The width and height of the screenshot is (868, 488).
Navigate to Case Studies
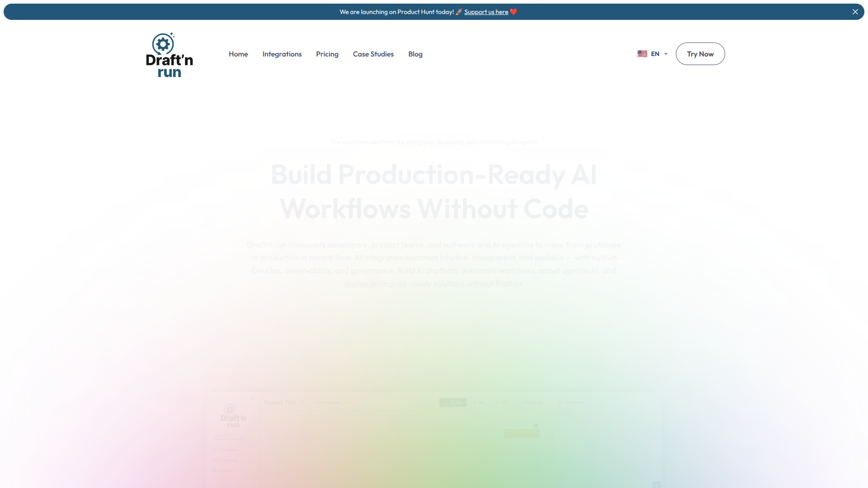click(x=373, y=54)
